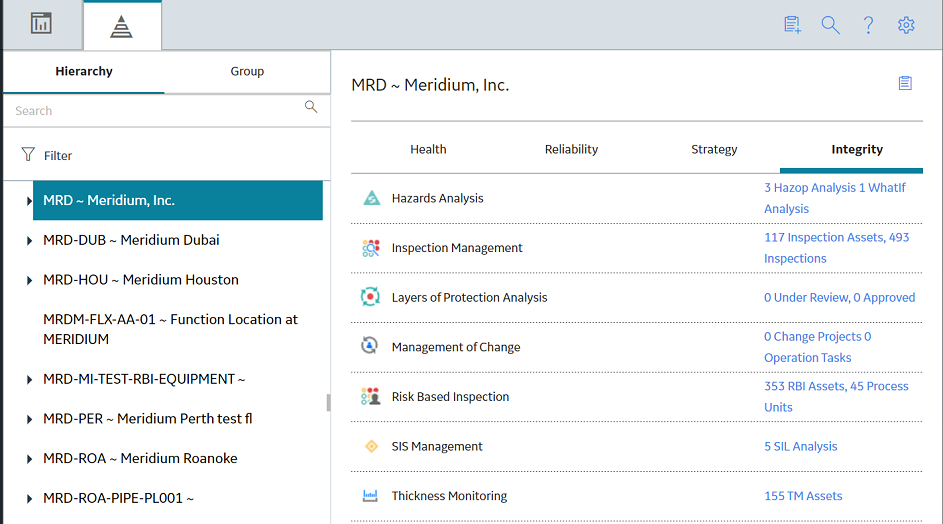The width and height of the screenshot is (943, 524).
Task: Click the hierarchy list scrollbar handle
Action: click(x=328, y=402)
